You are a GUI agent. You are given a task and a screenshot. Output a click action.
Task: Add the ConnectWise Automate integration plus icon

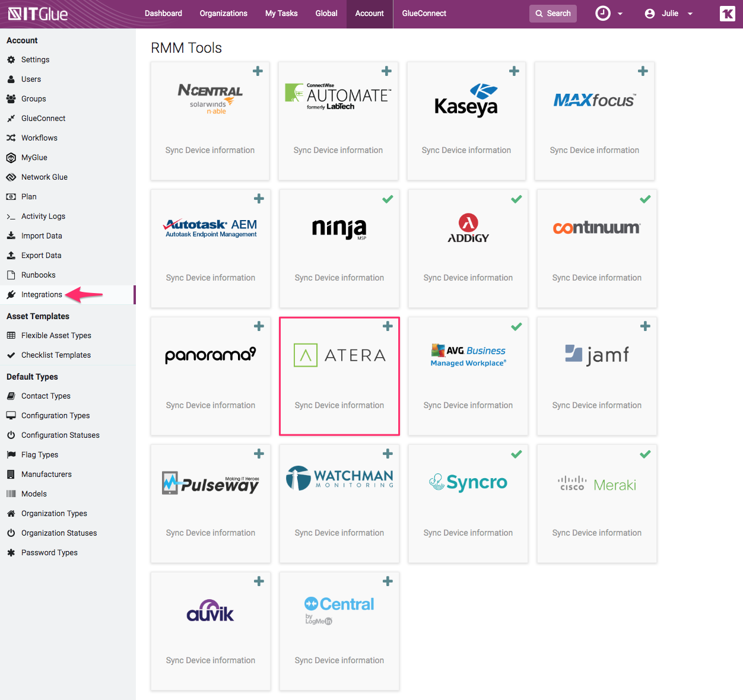point(386,71)
